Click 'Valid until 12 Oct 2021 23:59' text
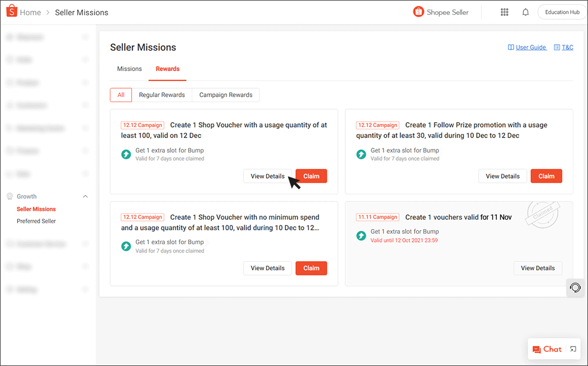 click(x=404, y=240)
